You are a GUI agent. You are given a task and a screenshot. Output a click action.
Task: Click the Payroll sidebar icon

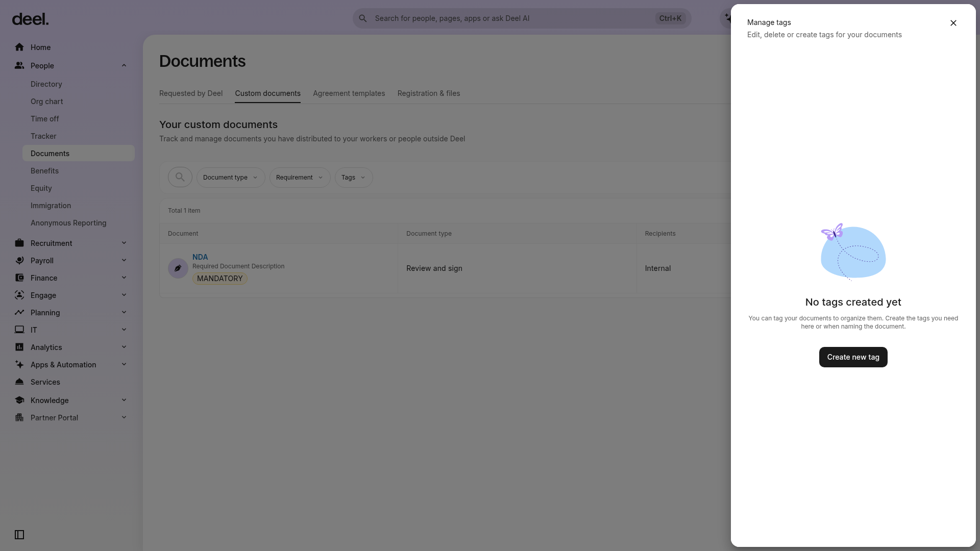(19, 261)
